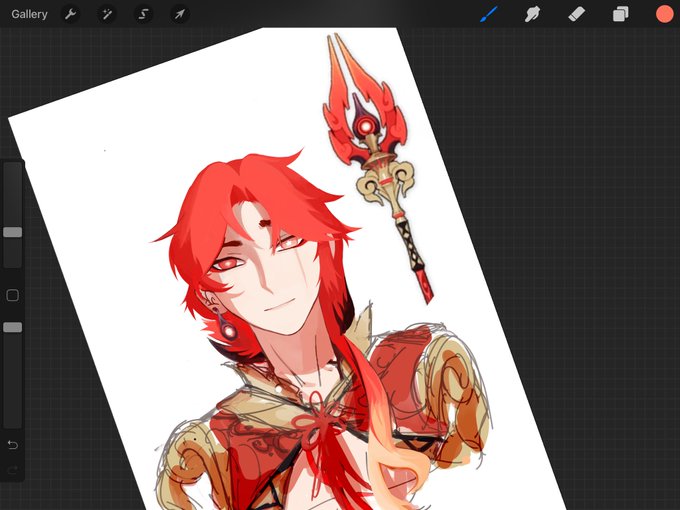Return to the Gallery
Screen dimensions: 680x510
coord(29,14)
